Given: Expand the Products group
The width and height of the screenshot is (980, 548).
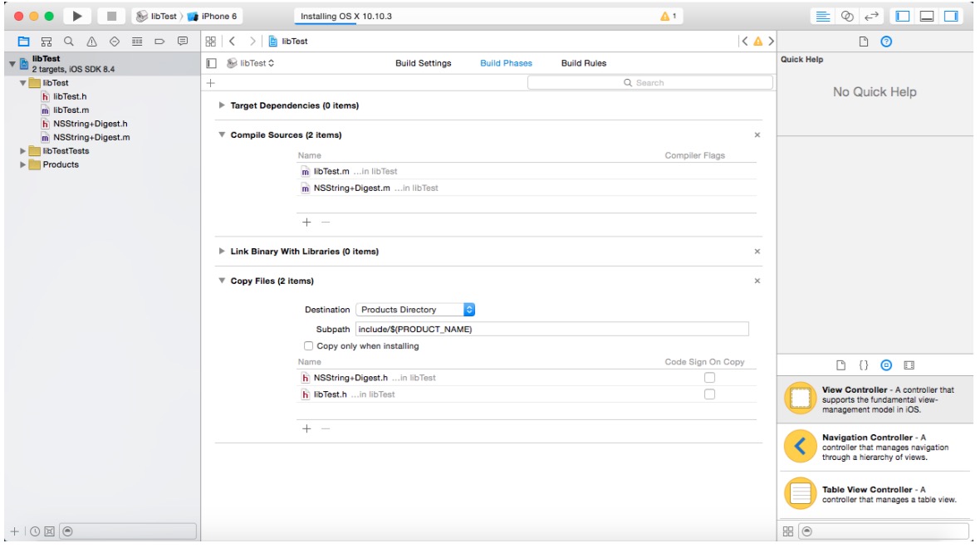Looking at the screenshot, I should pyautogui.click(x=22, y=164).
